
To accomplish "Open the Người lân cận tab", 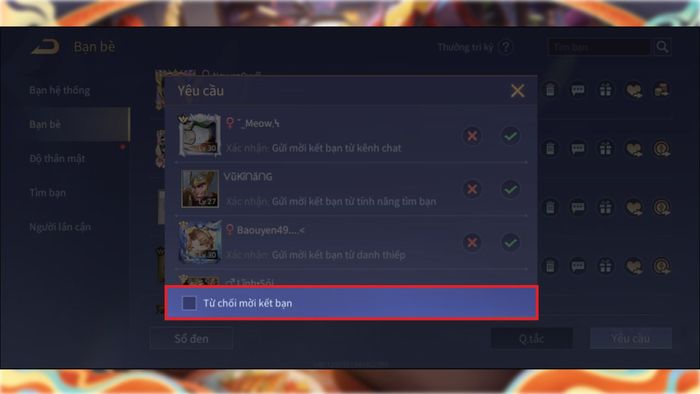I will click(x=60, y=227).
